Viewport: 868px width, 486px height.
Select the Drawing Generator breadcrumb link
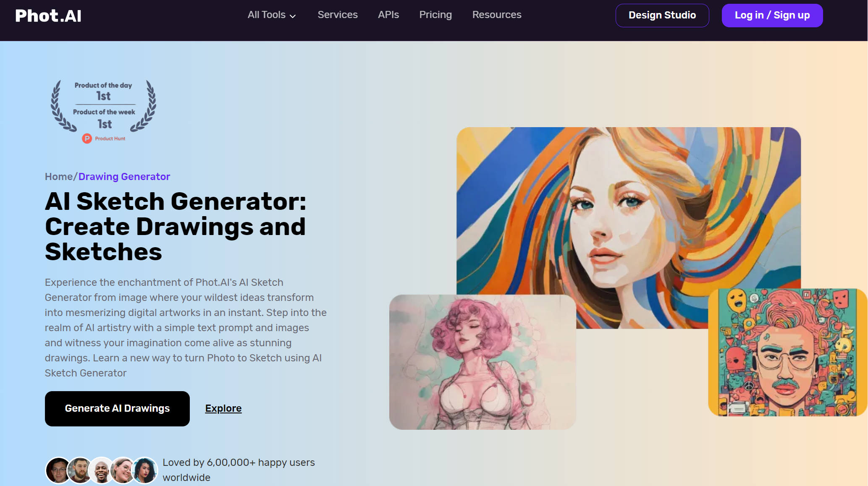124,176
